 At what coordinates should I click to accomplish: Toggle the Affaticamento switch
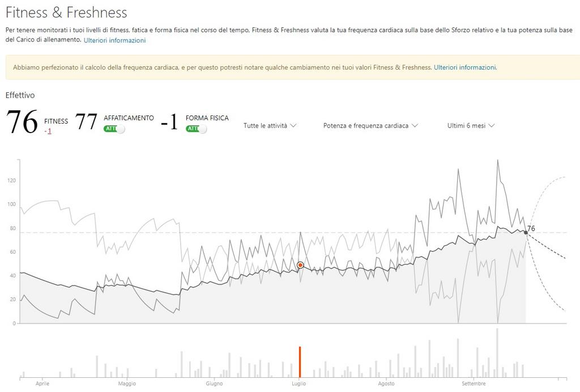point(114,129)
